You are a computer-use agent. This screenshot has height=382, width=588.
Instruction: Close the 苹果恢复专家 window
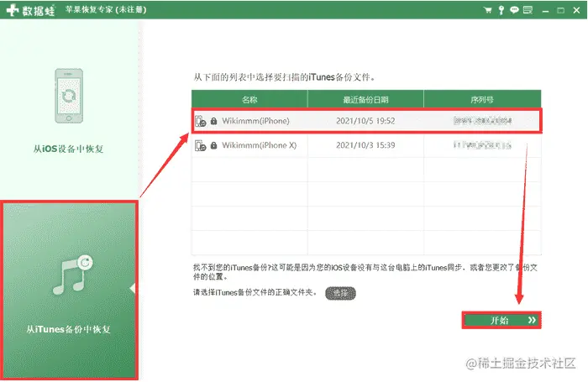pyautogui.click(x=576, y=11)
